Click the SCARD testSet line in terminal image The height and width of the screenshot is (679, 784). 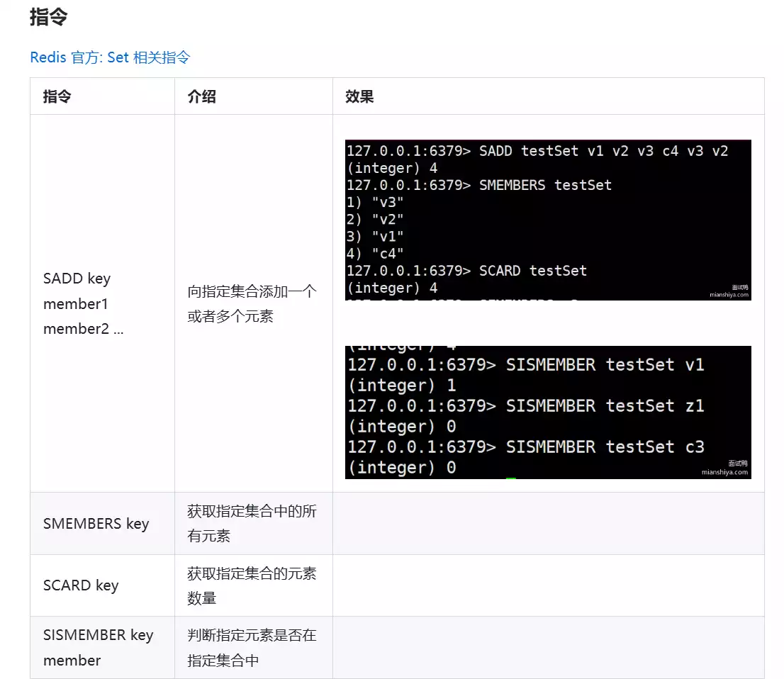466,271
